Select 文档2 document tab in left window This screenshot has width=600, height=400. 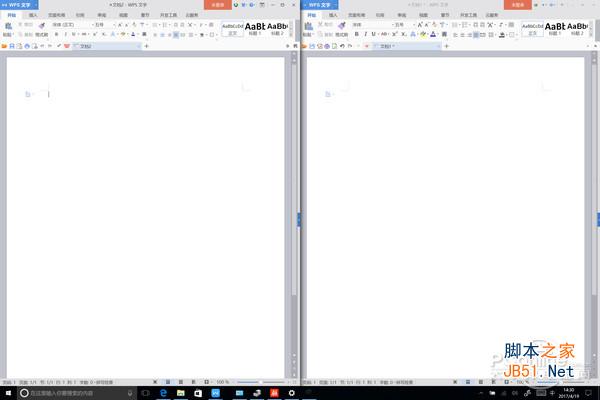point(106,46)
